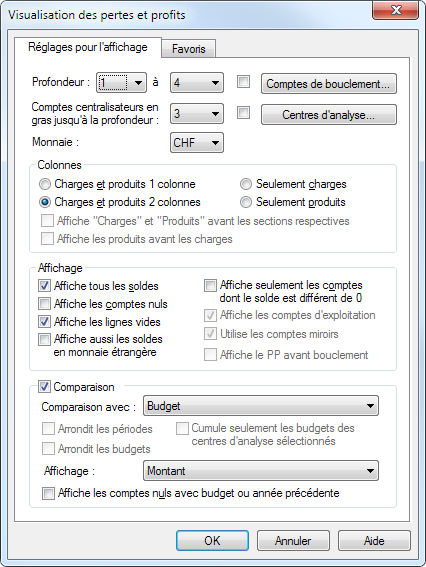426x567 pixels.
Task: Switch to the Favoris tab
Action: (188, 48)
